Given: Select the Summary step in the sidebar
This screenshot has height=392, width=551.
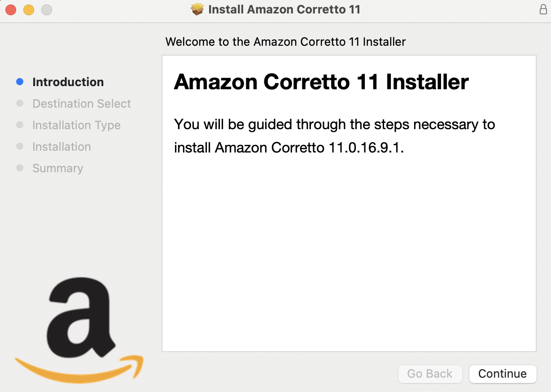Looking at the screenshot, I should coord(57,168).
